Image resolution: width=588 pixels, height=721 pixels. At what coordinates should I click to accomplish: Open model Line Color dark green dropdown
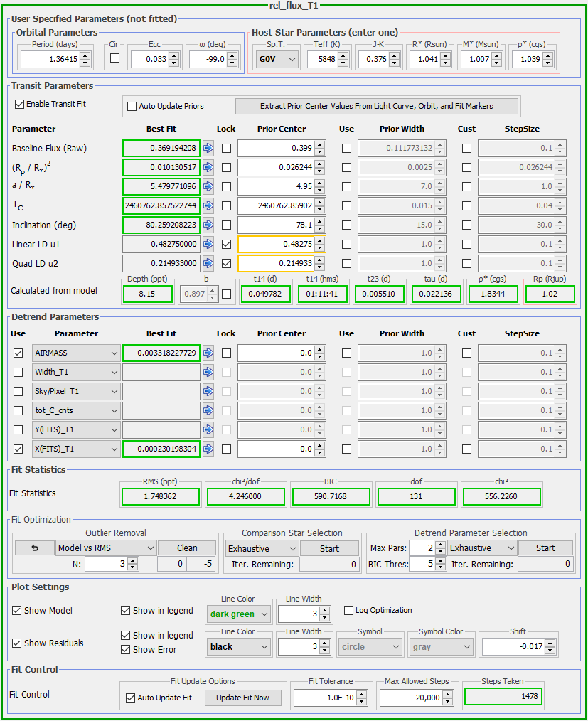coord(239,614)
